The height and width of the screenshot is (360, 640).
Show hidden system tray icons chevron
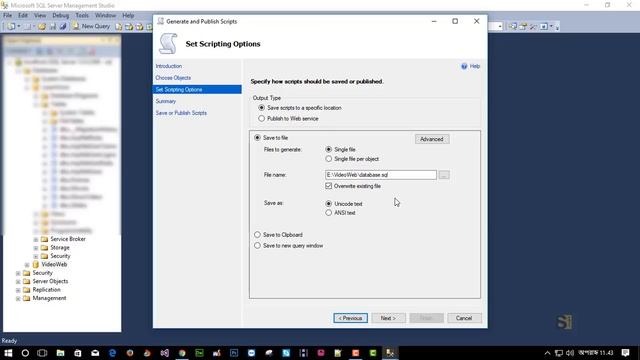pos(547,353)
